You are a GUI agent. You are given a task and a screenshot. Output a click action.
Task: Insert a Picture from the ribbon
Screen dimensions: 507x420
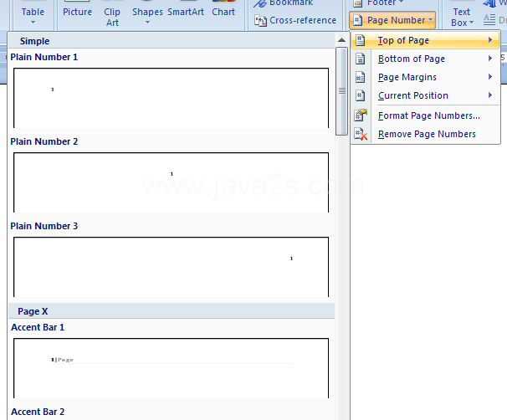click(77, 12)
